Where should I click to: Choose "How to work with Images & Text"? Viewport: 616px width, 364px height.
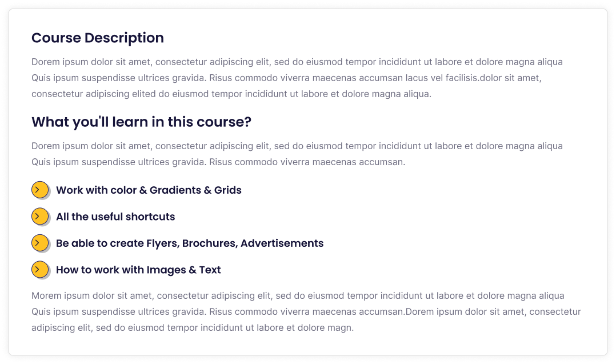click(138, 270)
